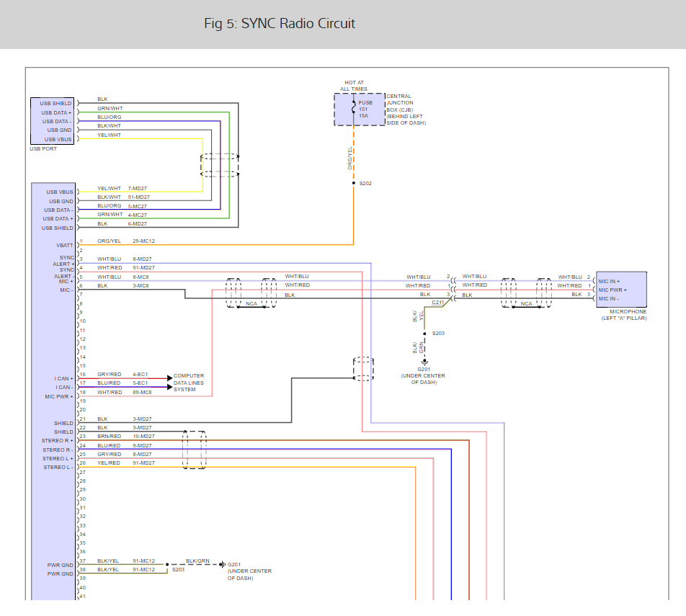Click the HOT AT ALL TIMES label
This screenshot has width=686, height=616.
(x=354, y=86)
